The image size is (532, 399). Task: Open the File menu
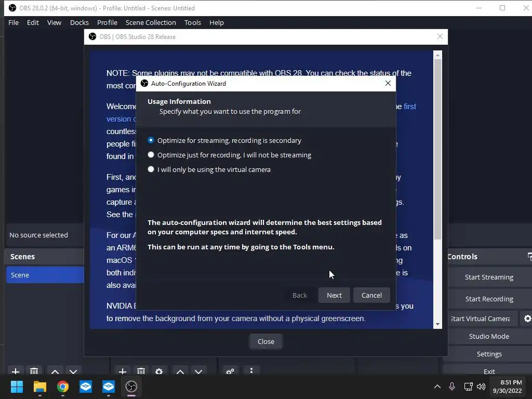14,22
